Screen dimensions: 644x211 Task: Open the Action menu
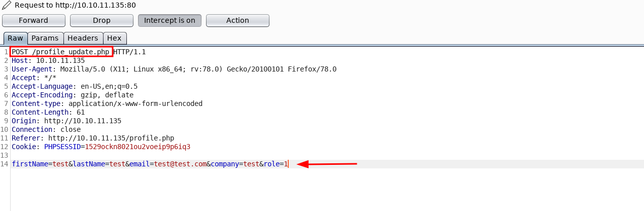[x=238, y=21]
